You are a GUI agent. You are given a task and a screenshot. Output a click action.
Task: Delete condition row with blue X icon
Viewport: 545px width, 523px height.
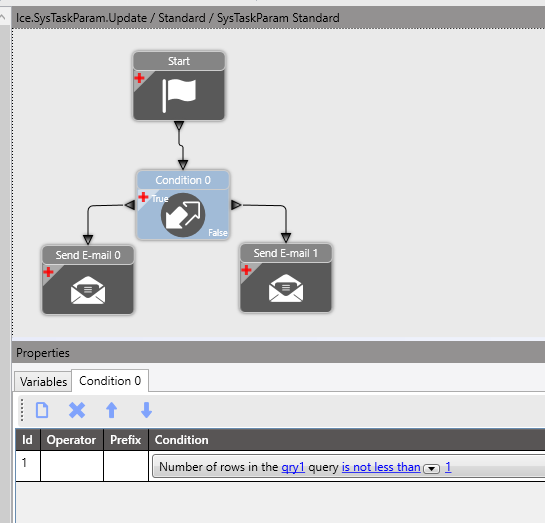[x=77, y=410]
